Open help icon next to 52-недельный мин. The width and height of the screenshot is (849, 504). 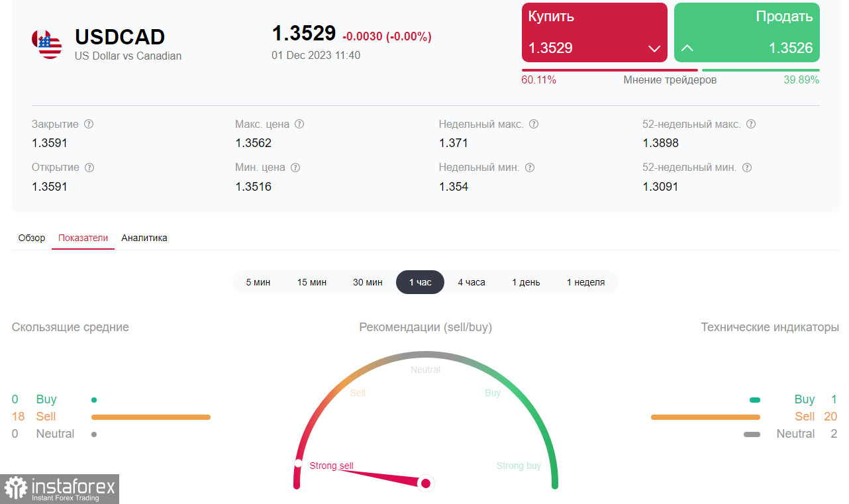point(747,168)
